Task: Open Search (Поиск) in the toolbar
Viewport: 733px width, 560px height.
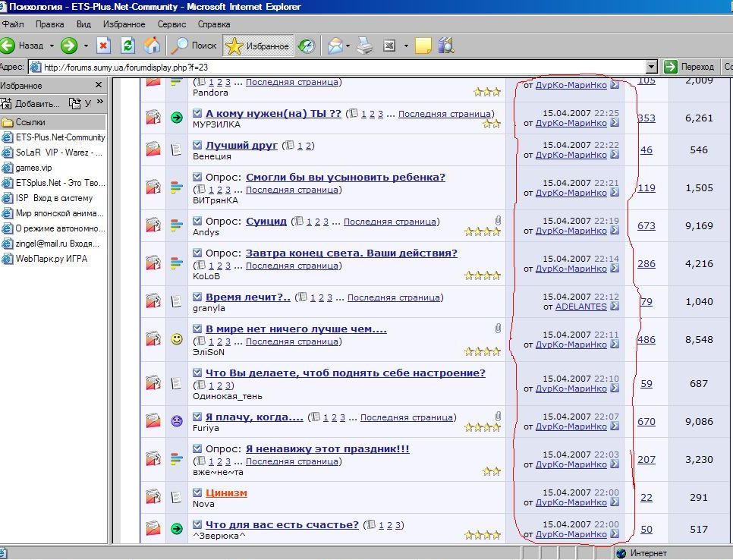Action: (193, 46)
